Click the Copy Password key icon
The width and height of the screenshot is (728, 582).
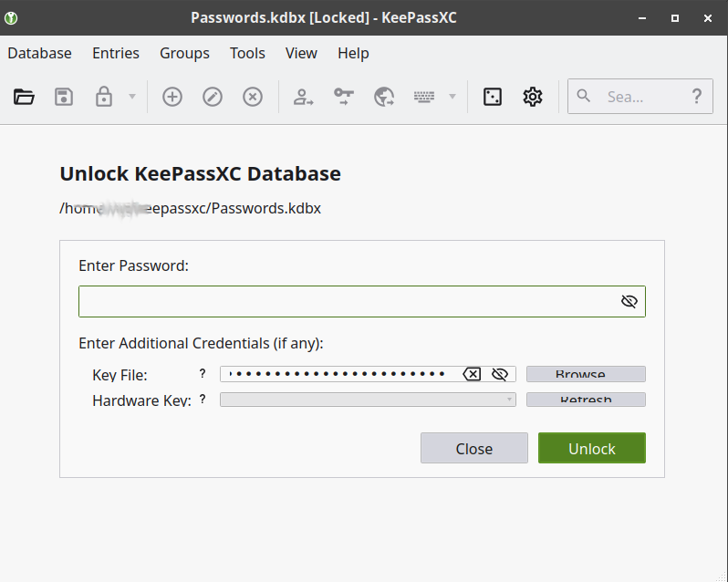click(344, 97)
